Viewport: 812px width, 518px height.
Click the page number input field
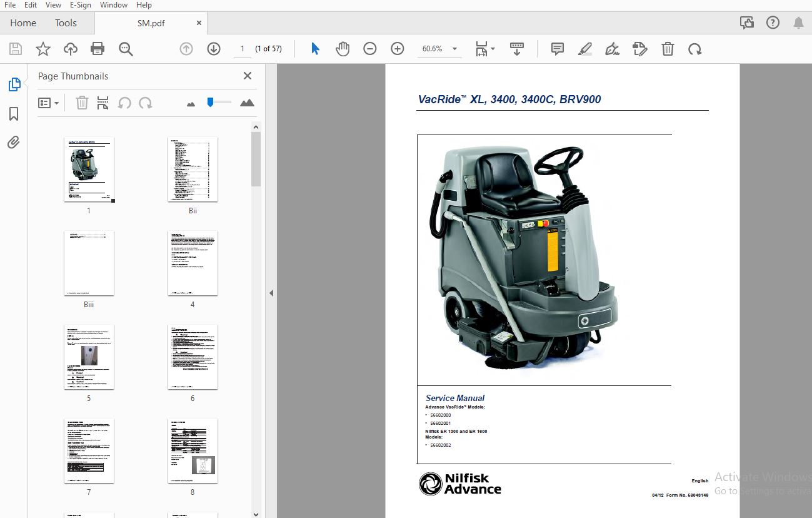(x=243, y=49)
